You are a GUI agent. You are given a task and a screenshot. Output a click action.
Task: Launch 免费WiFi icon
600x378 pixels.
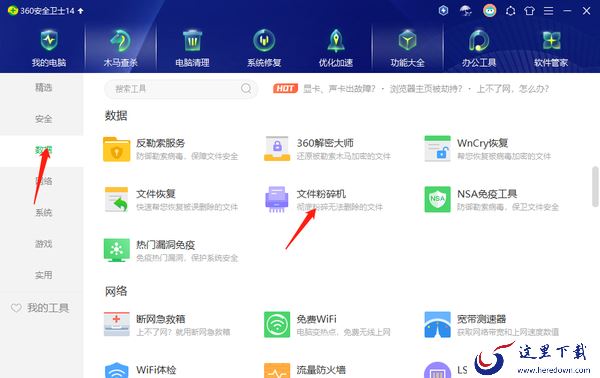coord(277,324)
